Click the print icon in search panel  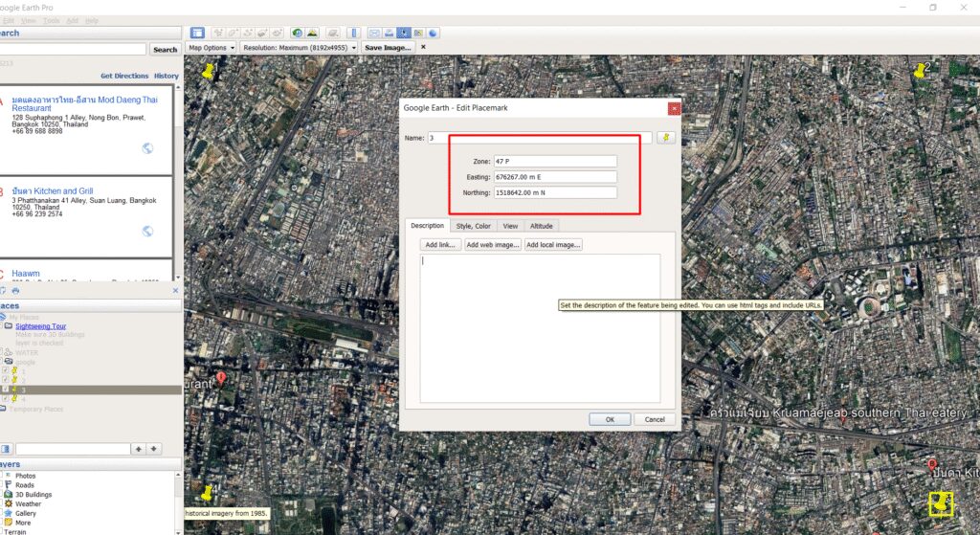pos(15,291)
